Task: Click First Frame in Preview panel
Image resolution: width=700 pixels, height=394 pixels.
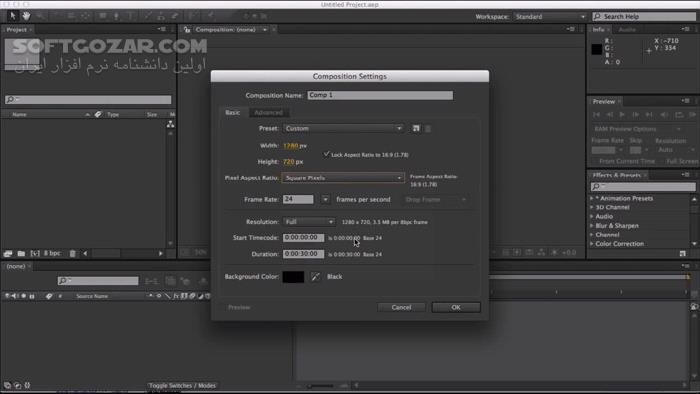Action: [596, 115]
